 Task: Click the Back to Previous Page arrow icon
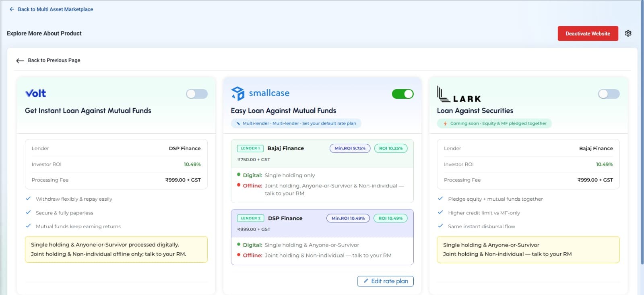coord(20,60)
